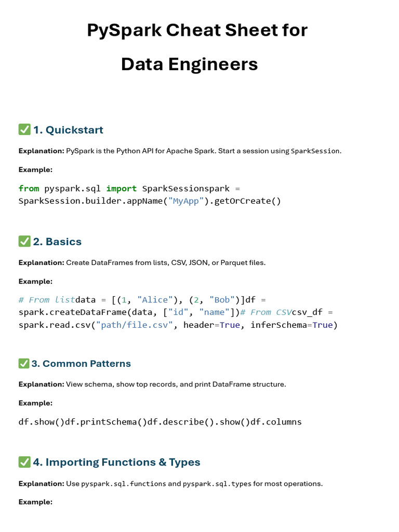Screen dimensions: 399x532
Task: Click the checkmark icon beside Common Patterns
Action: click(x=24, y=363)
